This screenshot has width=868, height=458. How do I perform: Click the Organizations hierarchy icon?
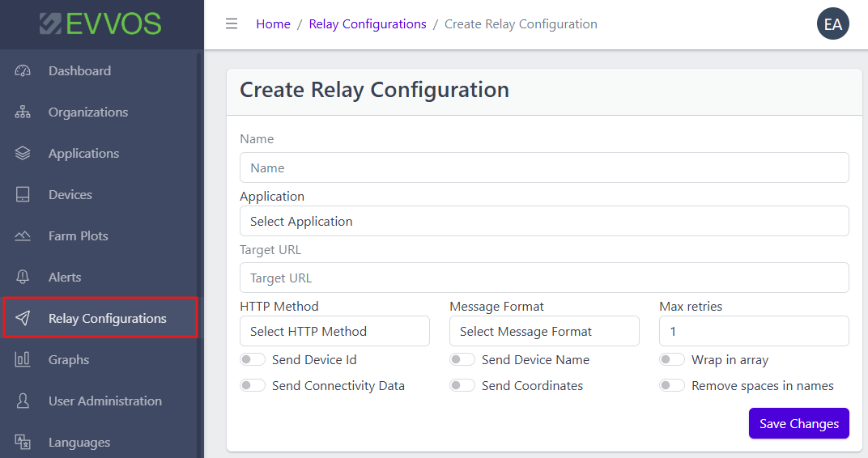point(23,112)
